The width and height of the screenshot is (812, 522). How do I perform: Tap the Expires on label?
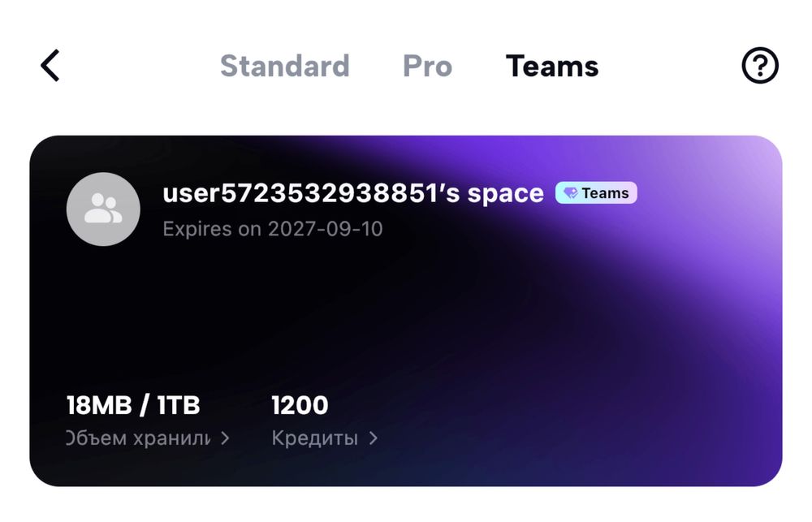click(212, 229)
